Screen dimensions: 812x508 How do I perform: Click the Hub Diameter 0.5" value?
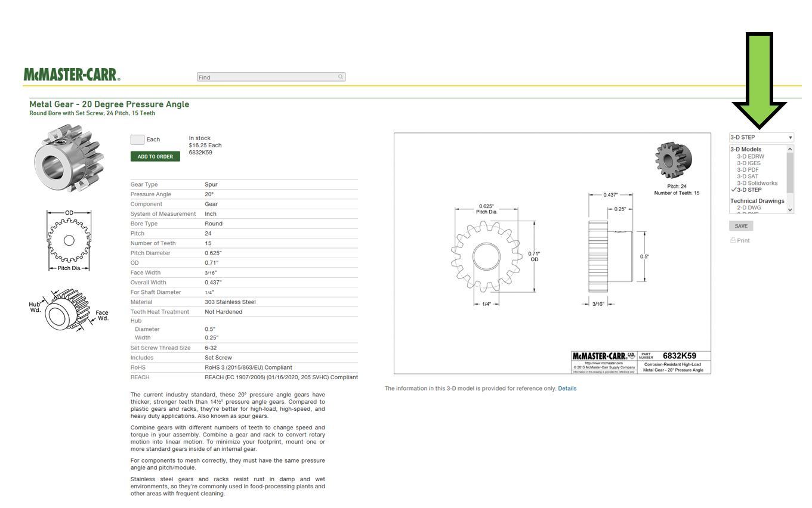click(210, 329)
